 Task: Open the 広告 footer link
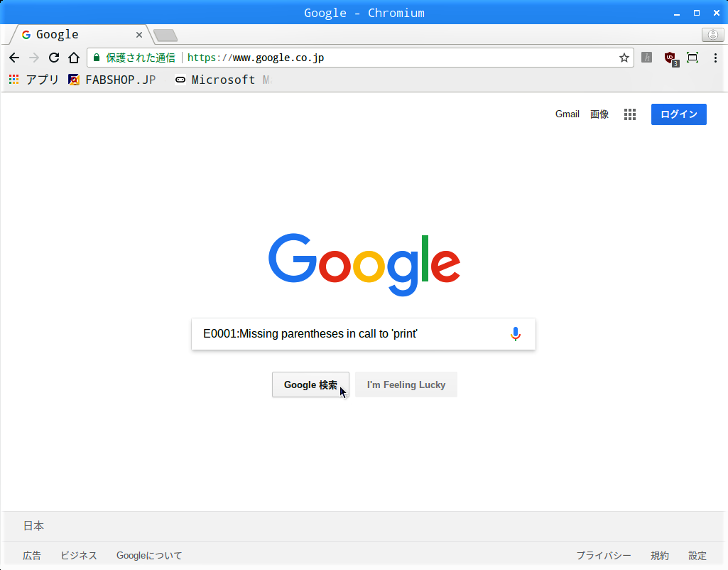32,556
